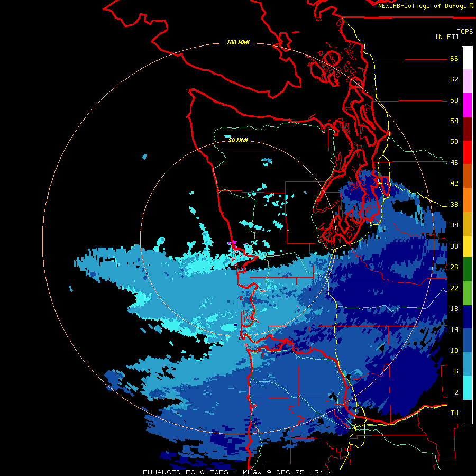Click the 100 NMI range ring label
The height and width of the screenshot is (476, 476).
238,42
